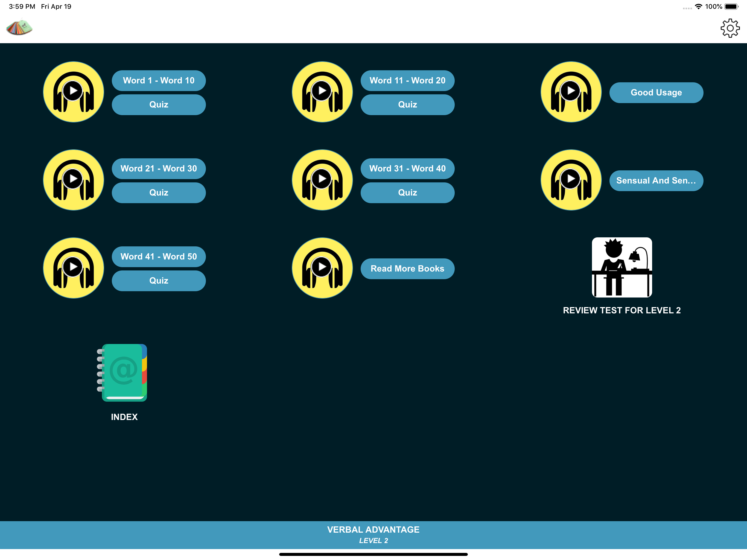Start Quiz for Word 31 - Word 40
The image size is (747, 560).
click(x=408, y=193)
